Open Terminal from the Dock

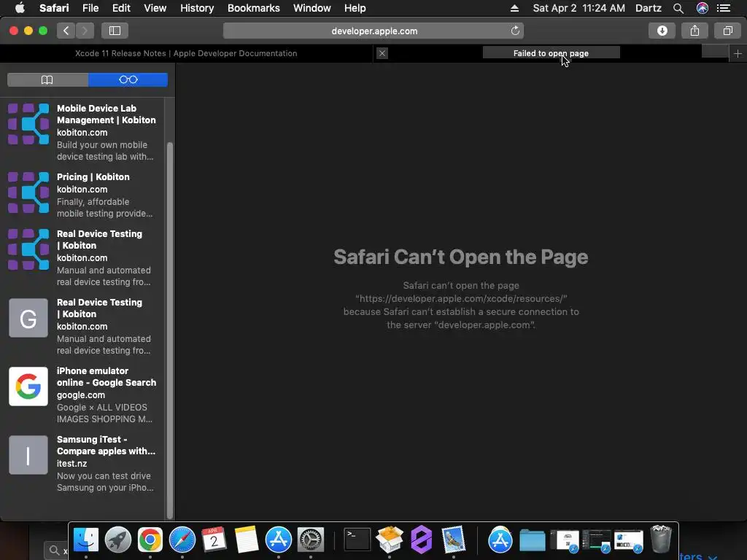357,540
